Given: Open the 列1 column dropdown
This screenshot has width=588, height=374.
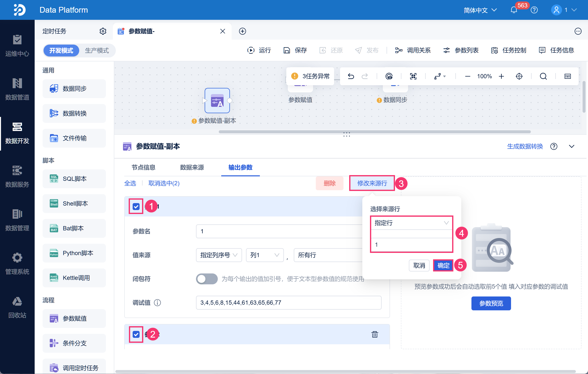Looking at the screenshot, I should tap(265, 255).
